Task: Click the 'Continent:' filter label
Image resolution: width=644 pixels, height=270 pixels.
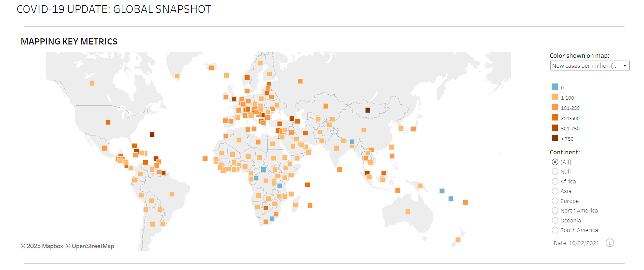Action: point(565,152)
